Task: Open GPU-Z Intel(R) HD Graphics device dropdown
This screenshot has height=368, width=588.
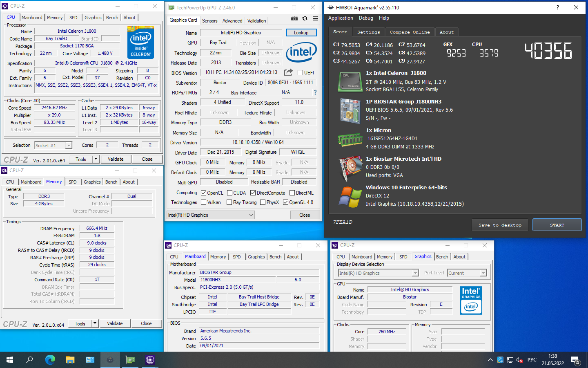Action: pyautogui.click(x=211, y=215)
